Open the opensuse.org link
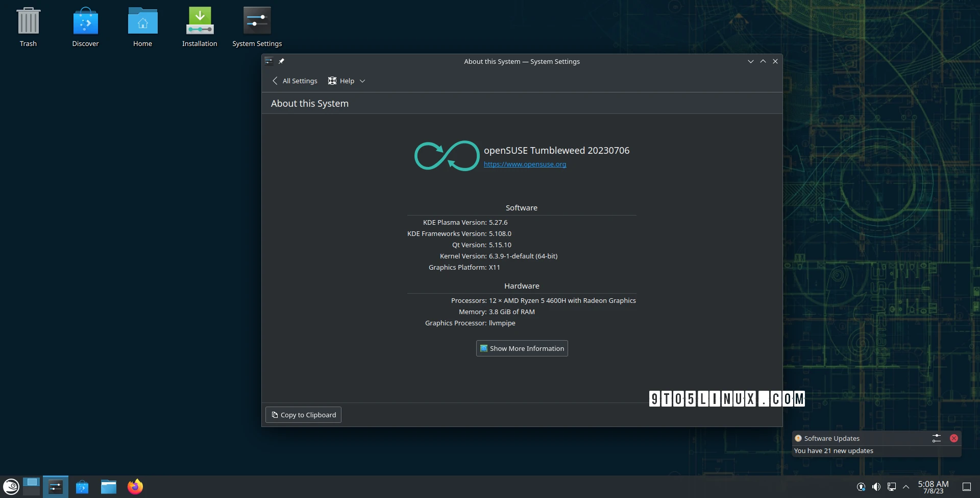Image resolution: width=980 pixels, height=498 pixels. [x=525, y=164]
